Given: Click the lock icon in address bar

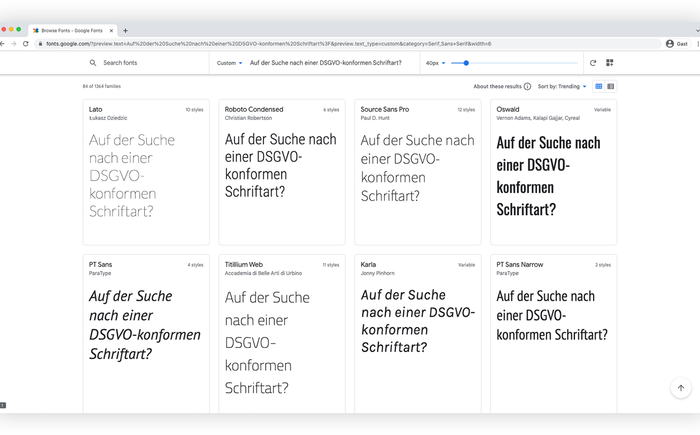Looking at the screenshot, I should click(40, 44).
